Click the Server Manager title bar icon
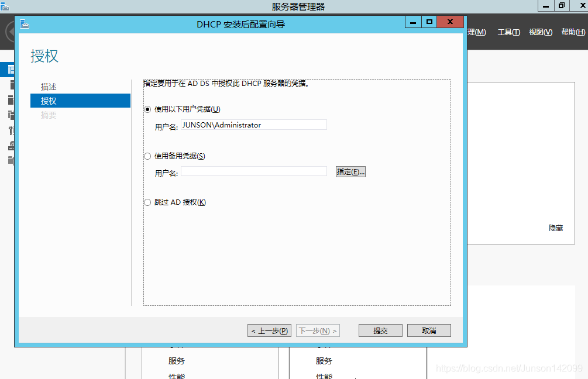 coord(5,6)
